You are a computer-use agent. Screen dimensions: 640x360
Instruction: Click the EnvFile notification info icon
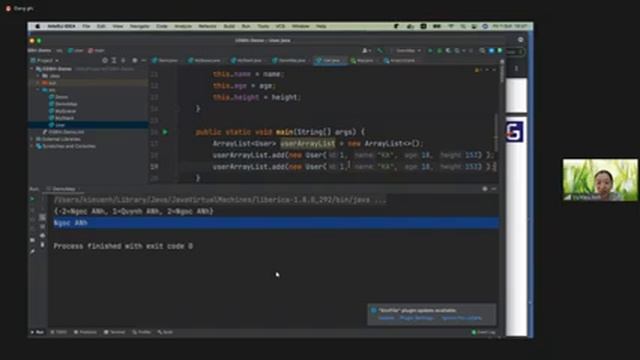[373, 310]
